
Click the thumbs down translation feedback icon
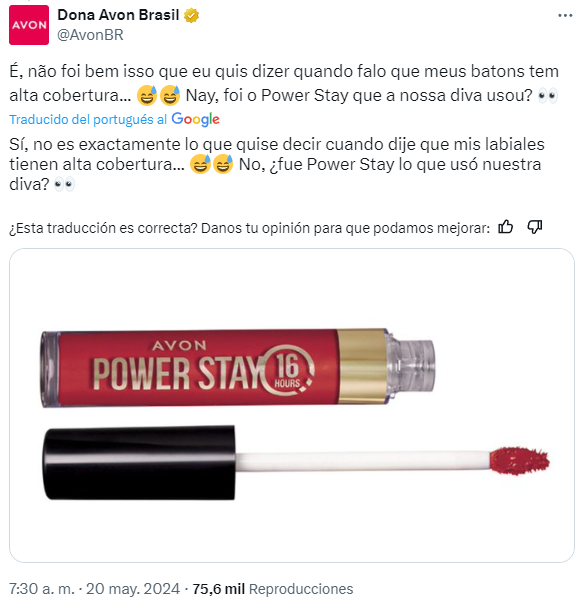(x=534, y=227)
